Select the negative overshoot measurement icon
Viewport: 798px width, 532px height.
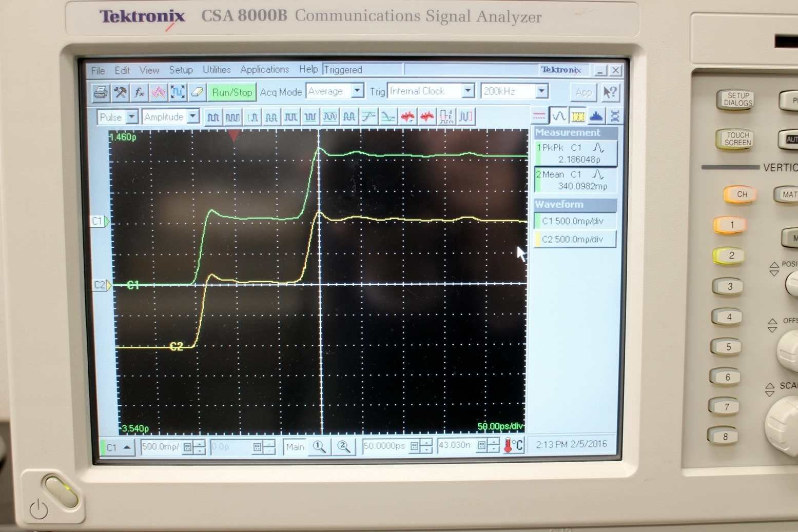coord(388,117)
